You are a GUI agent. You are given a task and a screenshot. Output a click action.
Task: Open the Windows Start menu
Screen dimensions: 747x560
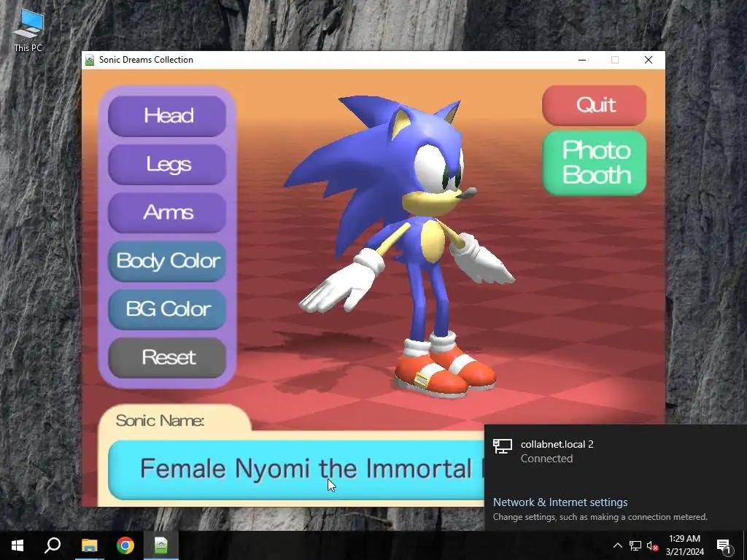(18, 545)
